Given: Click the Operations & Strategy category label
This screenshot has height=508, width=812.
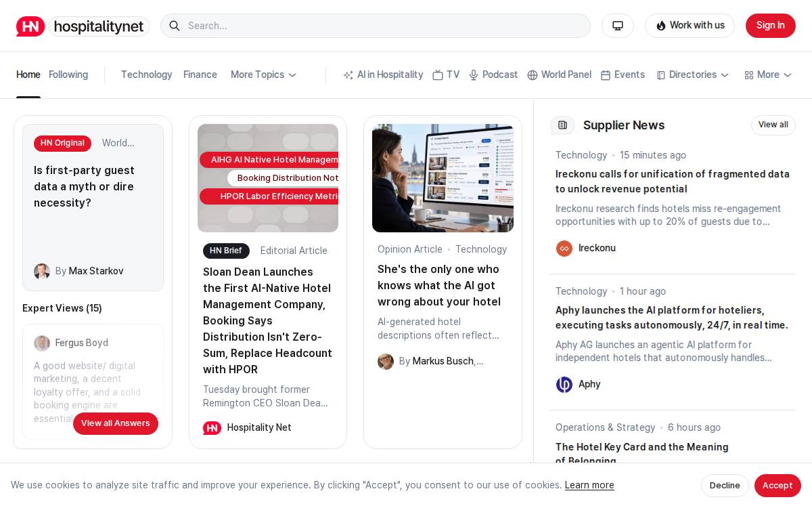Looking at the screenshot, I should point(606,428).
